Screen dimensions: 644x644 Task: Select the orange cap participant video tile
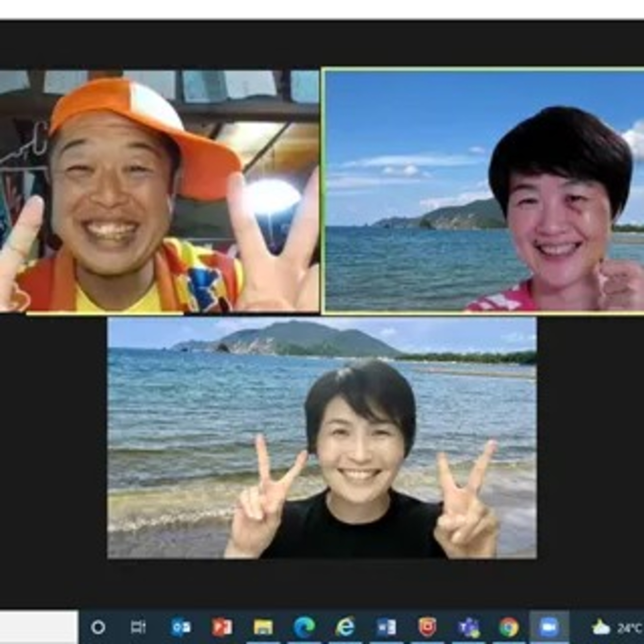click(159, 191)
